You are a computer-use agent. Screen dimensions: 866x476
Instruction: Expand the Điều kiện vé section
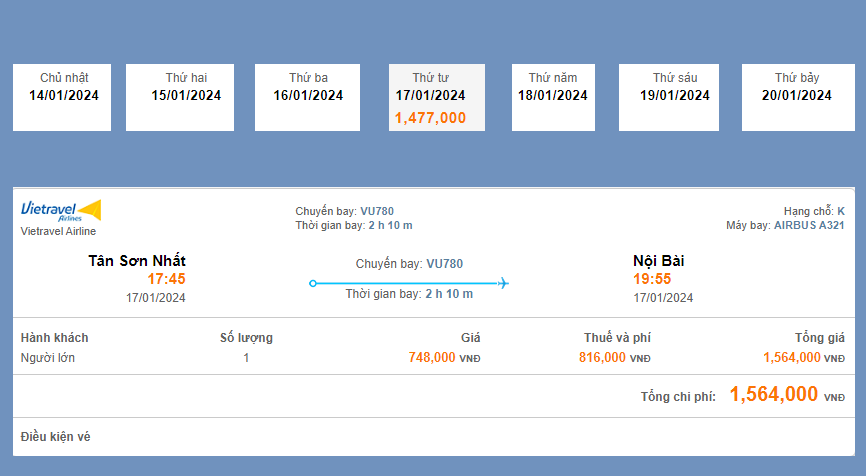click(56, 437)
